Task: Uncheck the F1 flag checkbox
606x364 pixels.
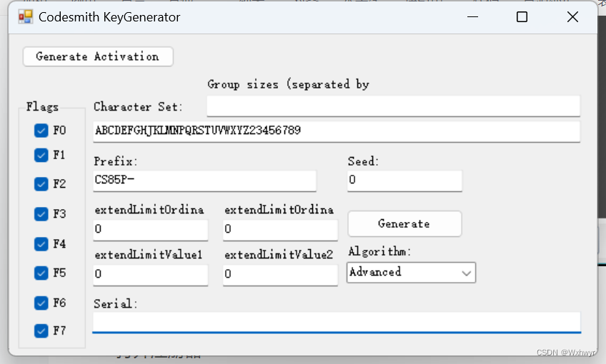Action: click(x=41, y=155)
